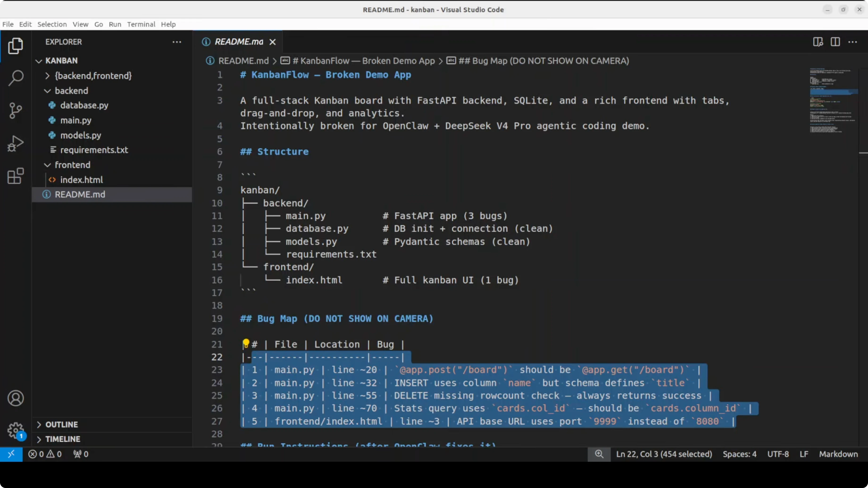This screenshot has height=488, width=868.
Task: Close the README.md editor tab
Action: click(x=273, y=42)
